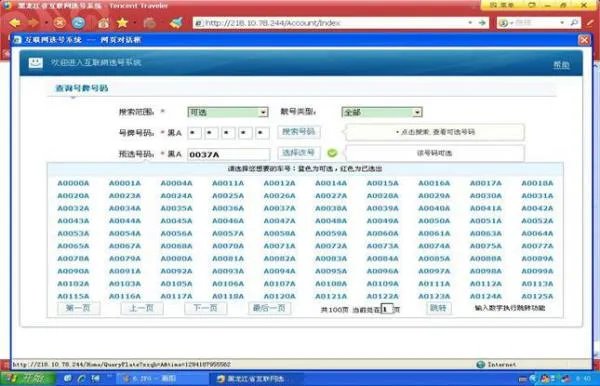The height and width of the screenshot is (386, 600).
Task: Go back with the browser back arrow
Action: point(15,23)
